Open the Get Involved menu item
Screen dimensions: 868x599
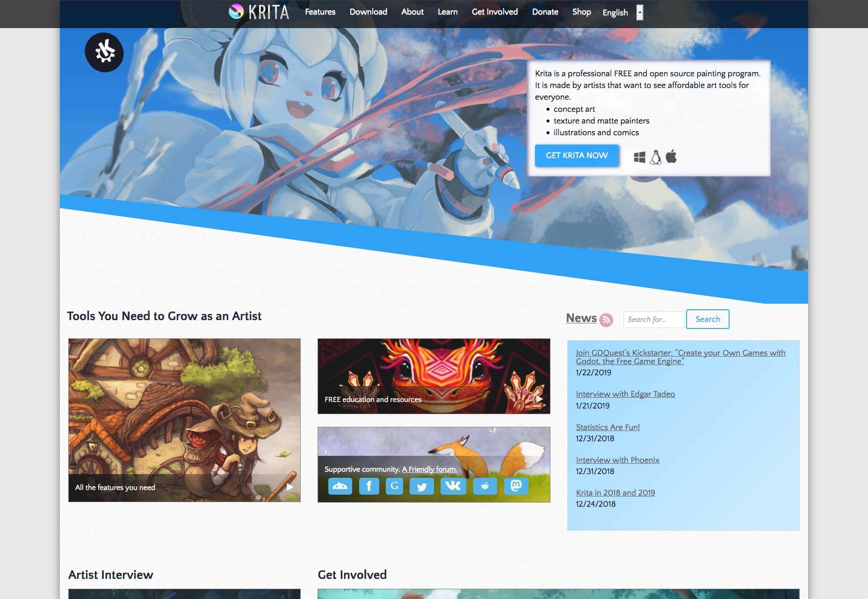point(495,12)
